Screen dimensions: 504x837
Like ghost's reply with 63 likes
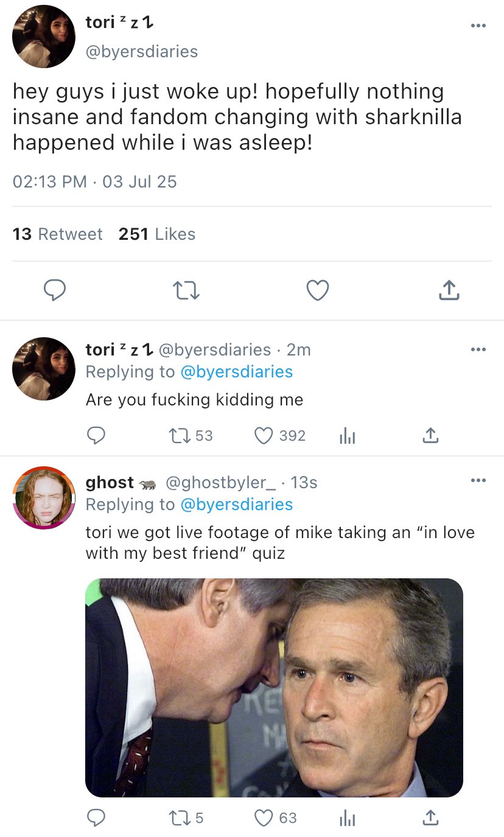[264, 818]
